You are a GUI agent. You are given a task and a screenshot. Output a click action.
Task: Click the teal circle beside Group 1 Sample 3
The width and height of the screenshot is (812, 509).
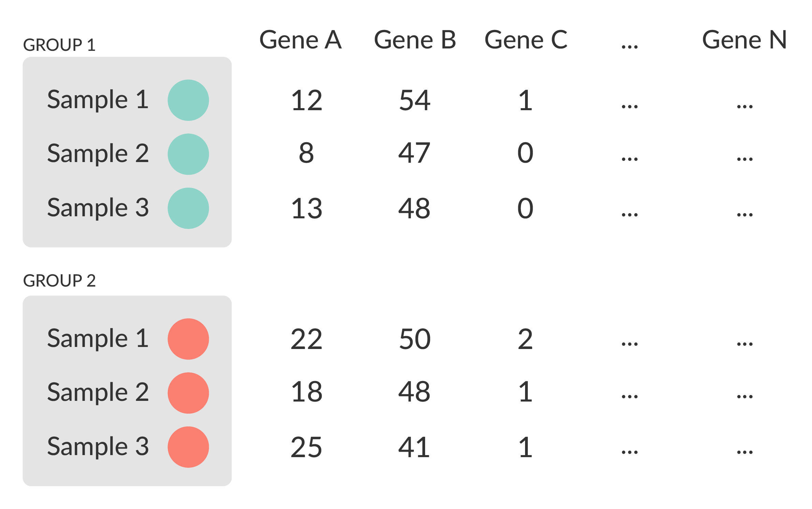click(188, 208)
